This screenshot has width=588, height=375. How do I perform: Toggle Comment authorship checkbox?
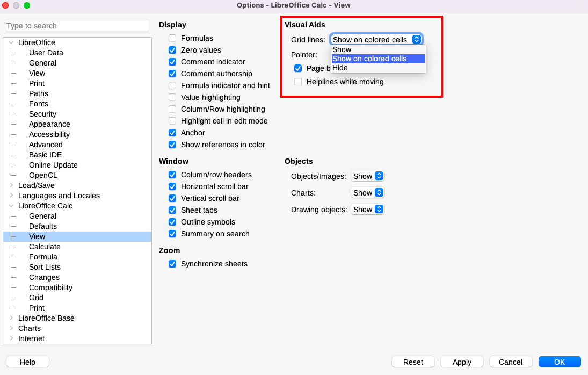point(172,74)
